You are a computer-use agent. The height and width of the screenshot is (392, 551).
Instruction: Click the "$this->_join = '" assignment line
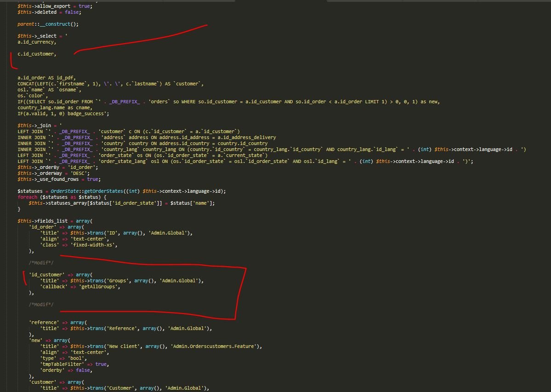(40, 126)
